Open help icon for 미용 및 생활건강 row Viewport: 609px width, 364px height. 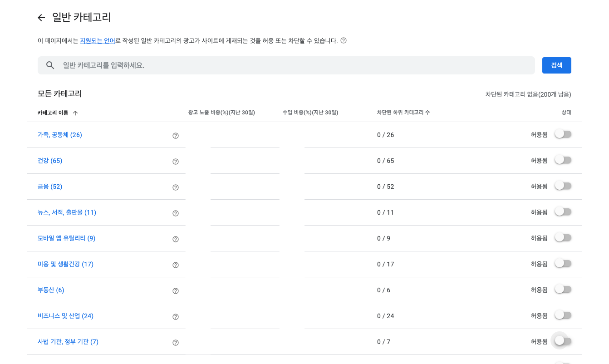click(176, 265)
